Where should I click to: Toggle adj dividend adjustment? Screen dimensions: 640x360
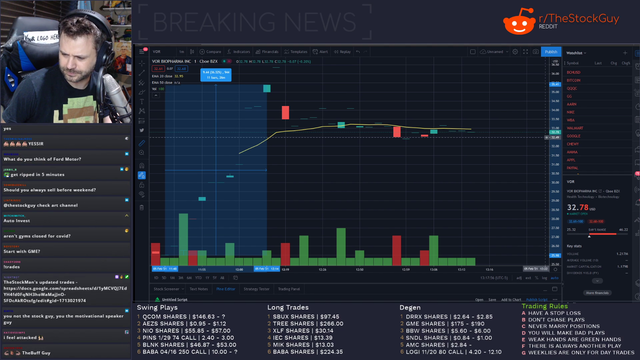[519, 278]
